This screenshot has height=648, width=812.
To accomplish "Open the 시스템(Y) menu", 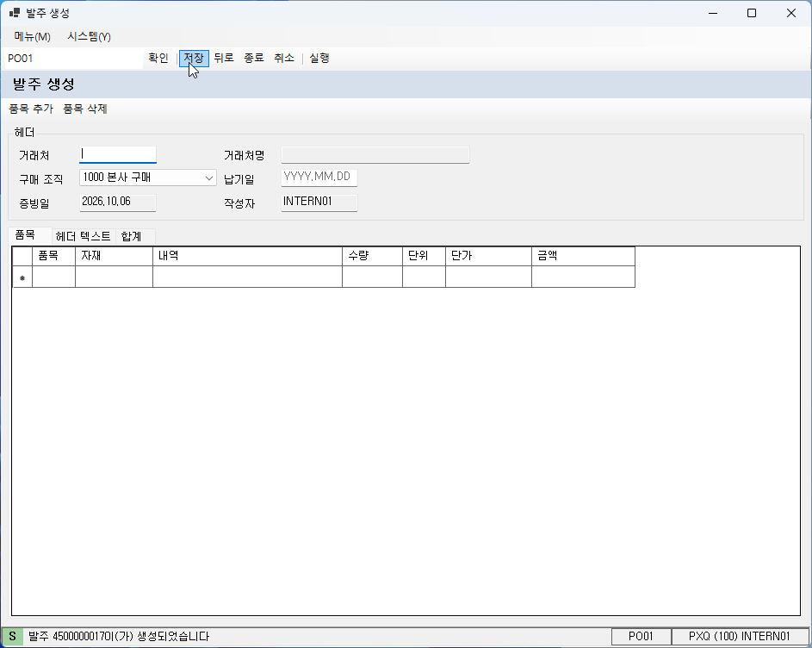I will point(89,37).
